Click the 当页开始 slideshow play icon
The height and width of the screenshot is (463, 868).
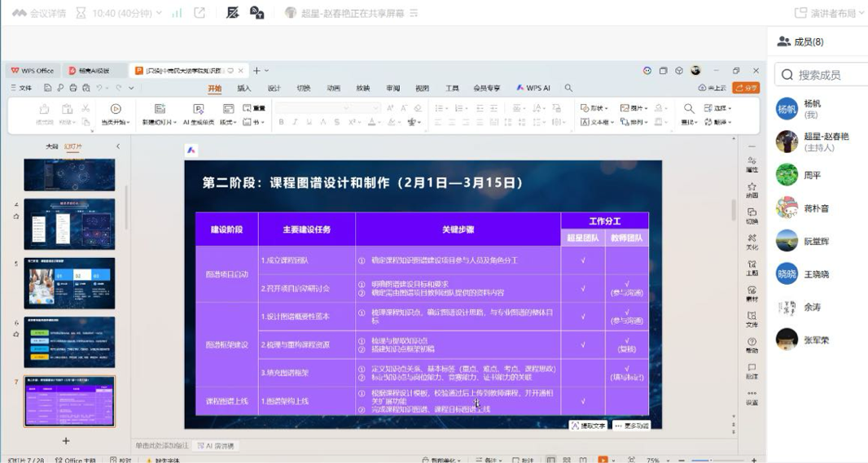click(116, 109)
